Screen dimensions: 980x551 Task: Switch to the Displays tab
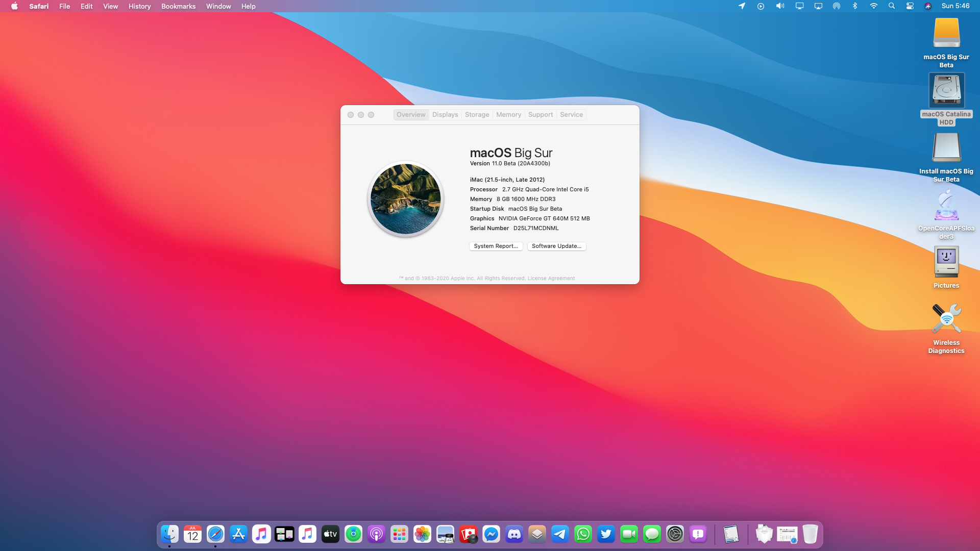[445, 115]
